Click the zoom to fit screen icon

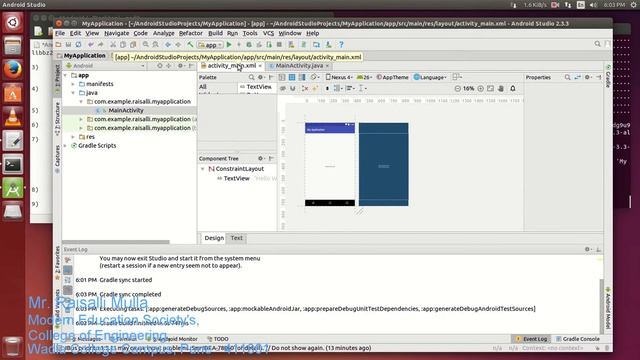[x=490, y=89]
